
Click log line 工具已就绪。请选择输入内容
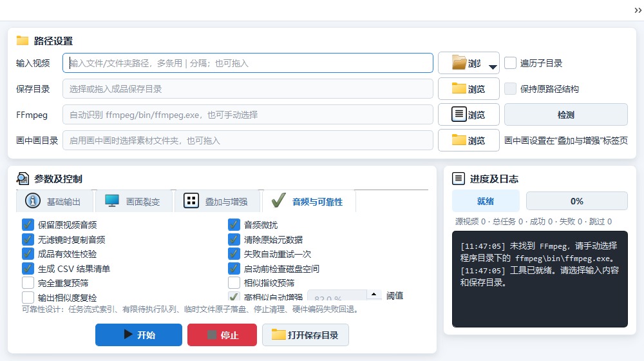point(539,277)
